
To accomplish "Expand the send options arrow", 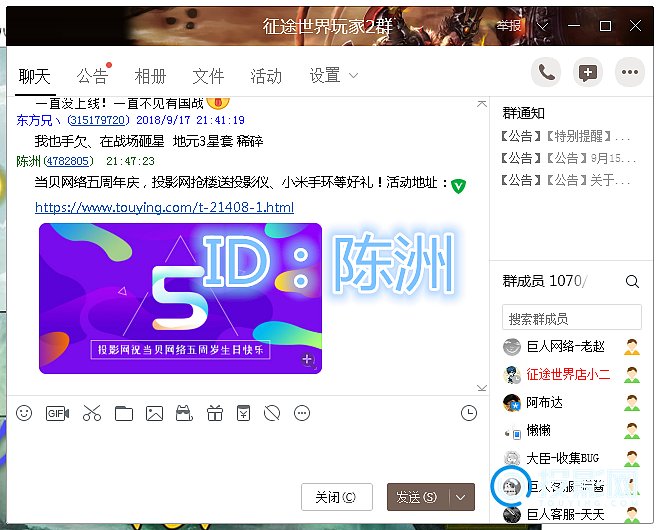I will coord(461,497).
